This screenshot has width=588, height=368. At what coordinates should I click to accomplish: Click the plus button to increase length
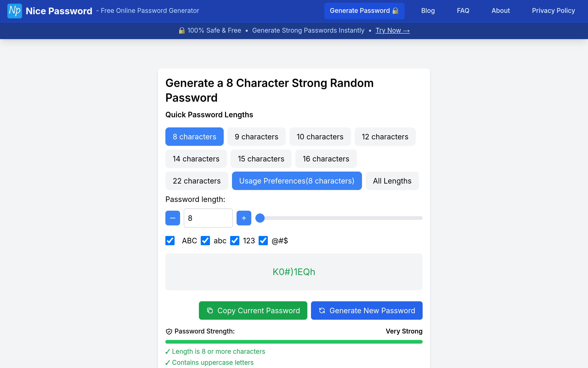click(x=244, y=218)
